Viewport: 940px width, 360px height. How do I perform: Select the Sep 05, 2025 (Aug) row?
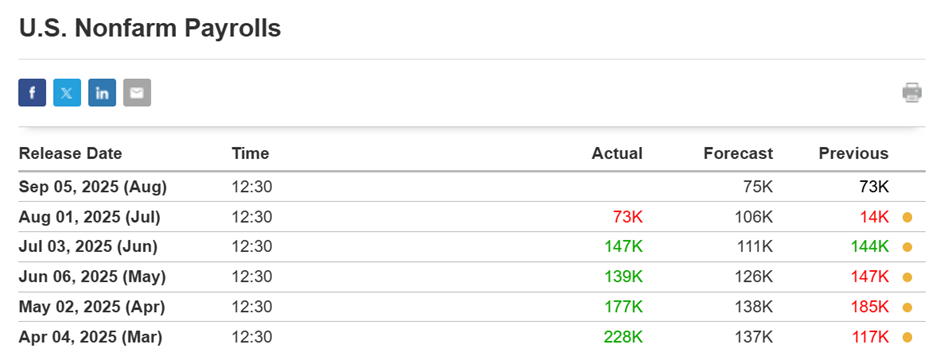point(472,187)
